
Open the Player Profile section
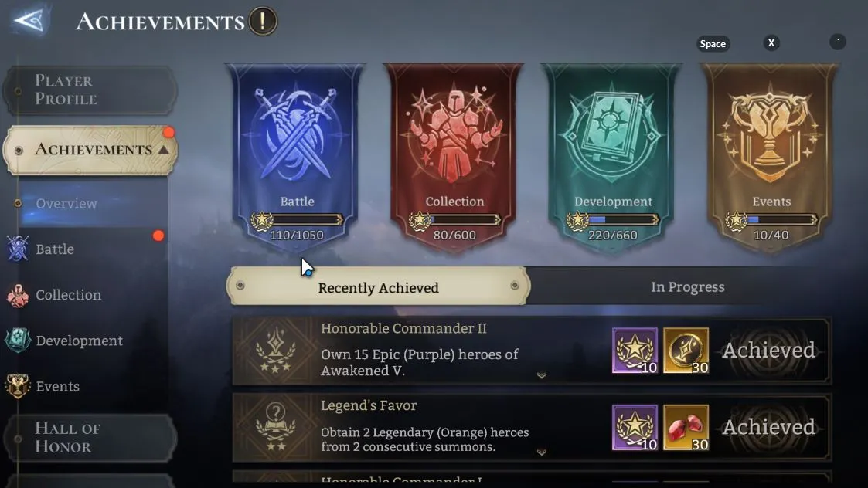point(90,90)
